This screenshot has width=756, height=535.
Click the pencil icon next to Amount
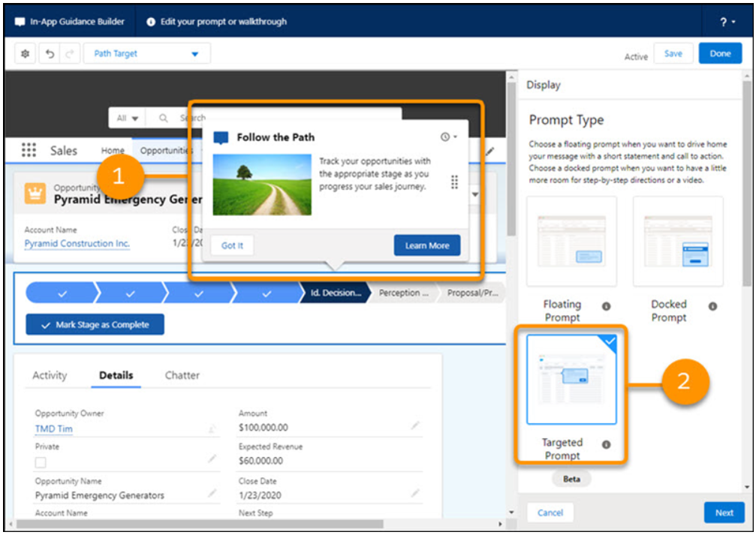pyautogui.click(x=415, y=425)
